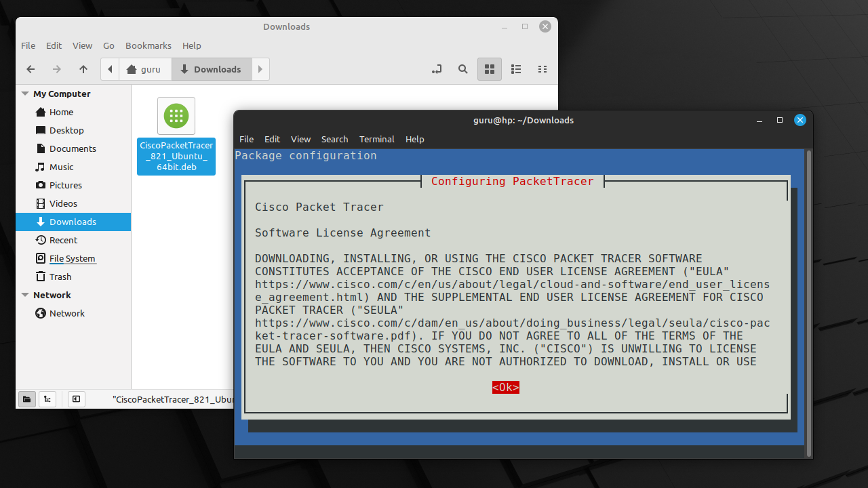The width and height of the screenshot is (868, 488).
Task: Go forward in the Downloads file manager
Action: coord(57,69)
